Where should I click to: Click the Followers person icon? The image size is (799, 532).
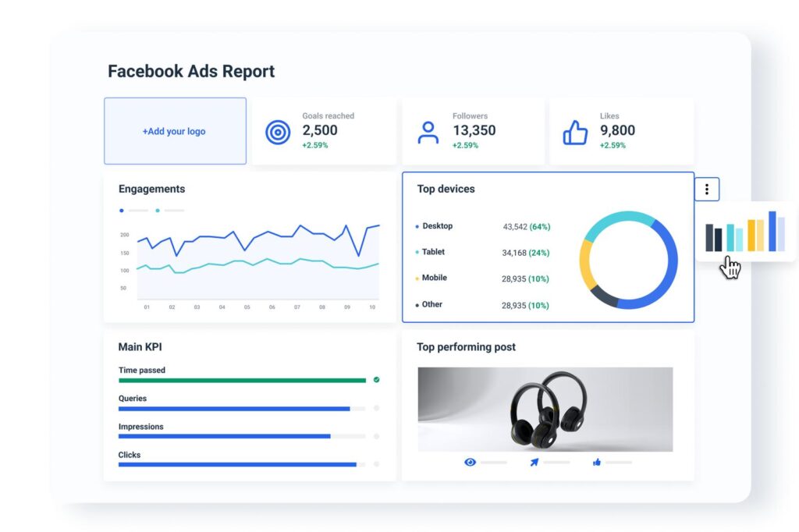pyautogui.click(x=428, y=133)
